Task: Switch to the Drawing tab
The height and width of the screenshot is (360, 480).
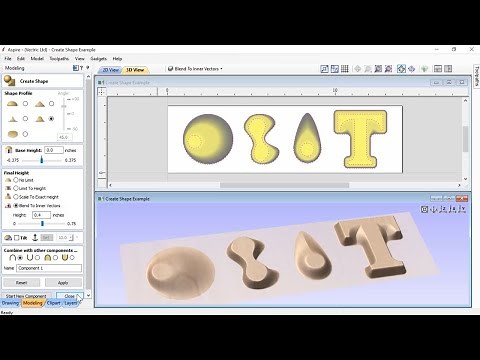Action: click(x=10, y=303)
